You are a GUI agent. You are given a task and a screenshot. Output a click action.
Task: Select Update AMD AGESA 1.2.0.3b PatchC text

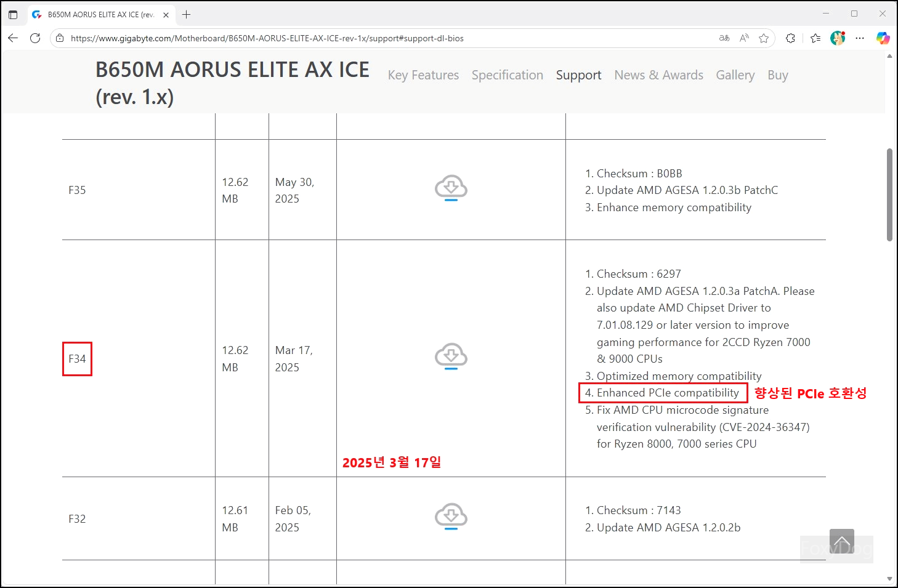687,190
